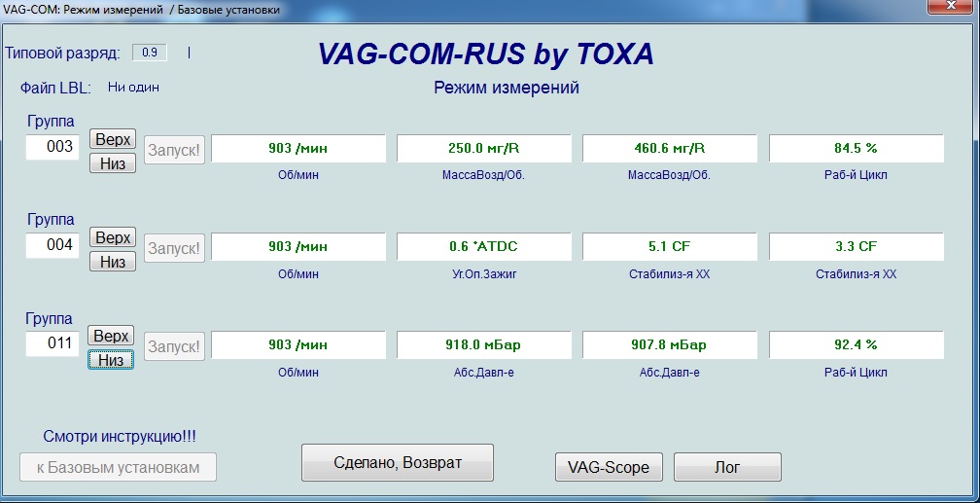Select the 84.5 % duty cycle field
The height and width of the screenshot is (503, 980).
pos(856,149)
